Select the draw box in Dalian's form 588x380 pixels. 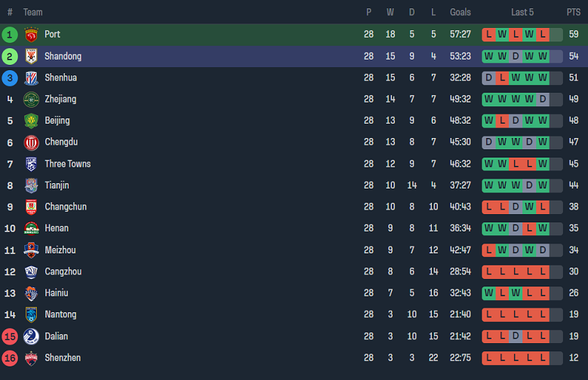[516, 336]
